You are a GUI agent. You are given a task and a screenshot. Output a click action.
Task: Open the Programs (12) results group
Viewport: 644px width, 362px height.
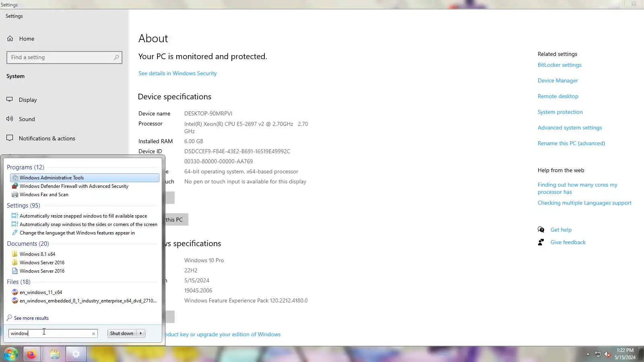(x=25, y=167)
